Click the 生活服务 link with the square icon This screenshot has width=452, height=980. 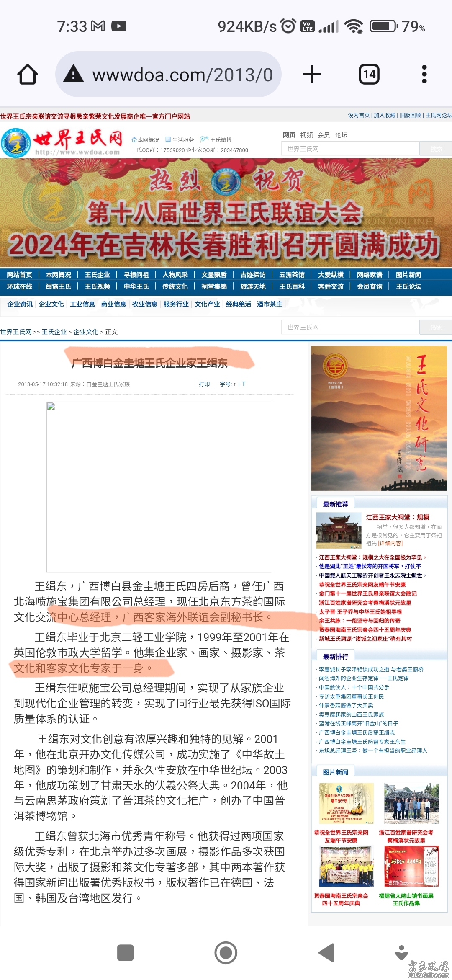click(x=180, y=140)
